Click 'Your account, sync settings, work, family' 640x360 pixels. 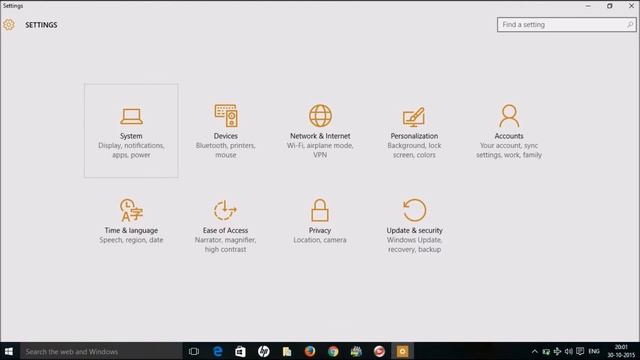click(509, 150)
